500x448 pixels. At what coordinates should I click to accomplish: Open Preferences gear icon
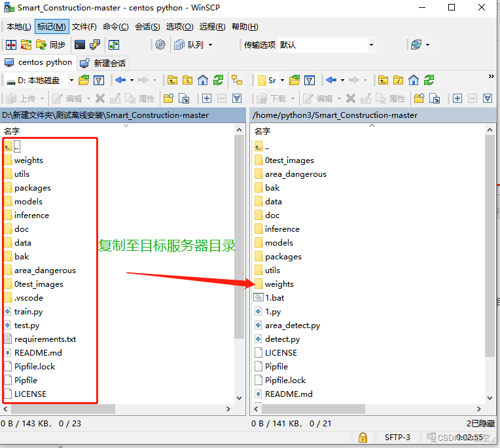[160, 45]
